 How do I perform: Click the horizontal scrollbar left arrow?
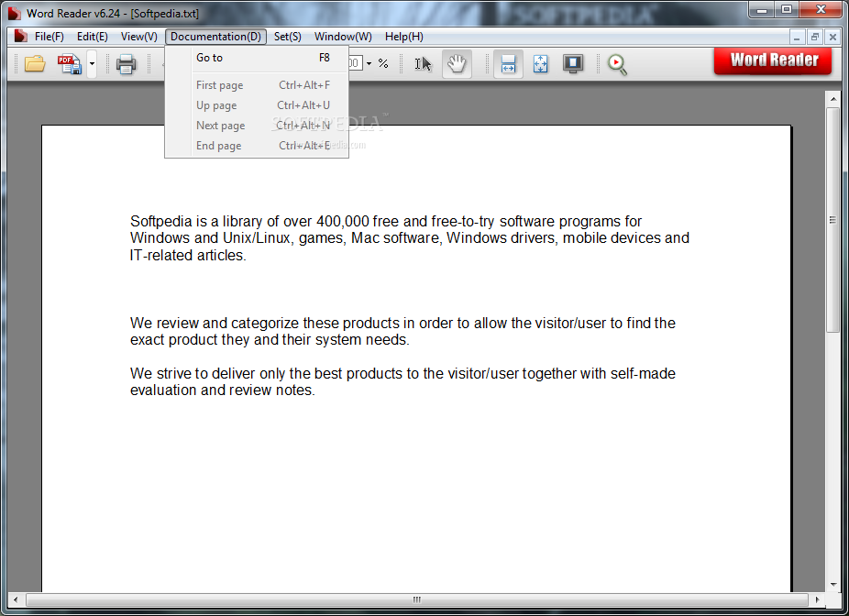click(x=16, y=599)
